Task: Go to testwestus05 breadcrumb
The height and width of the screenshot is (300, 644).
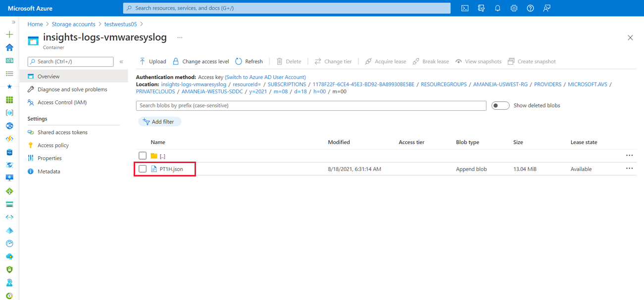Action: (x=120, y=24)
